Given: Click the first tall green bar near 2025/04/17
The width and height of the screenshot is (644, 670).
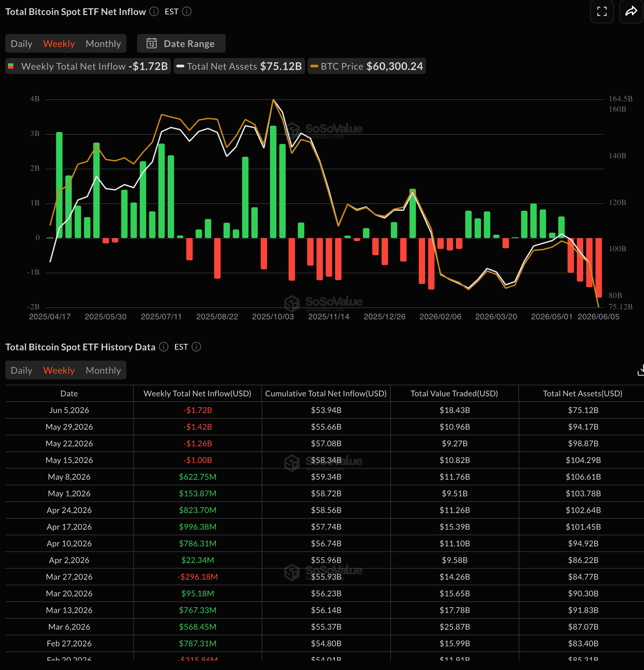Looking at the screenshot, I should [59, 185].
